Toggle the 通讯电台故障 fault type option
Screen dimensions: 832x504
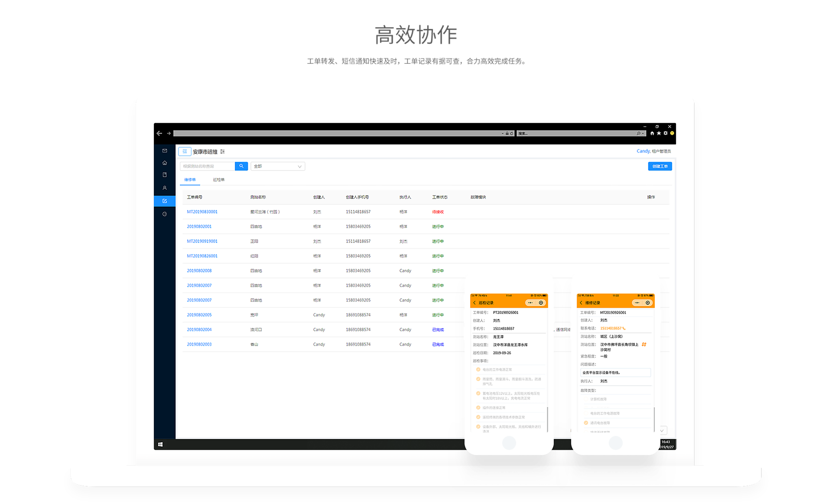[586, 423]
